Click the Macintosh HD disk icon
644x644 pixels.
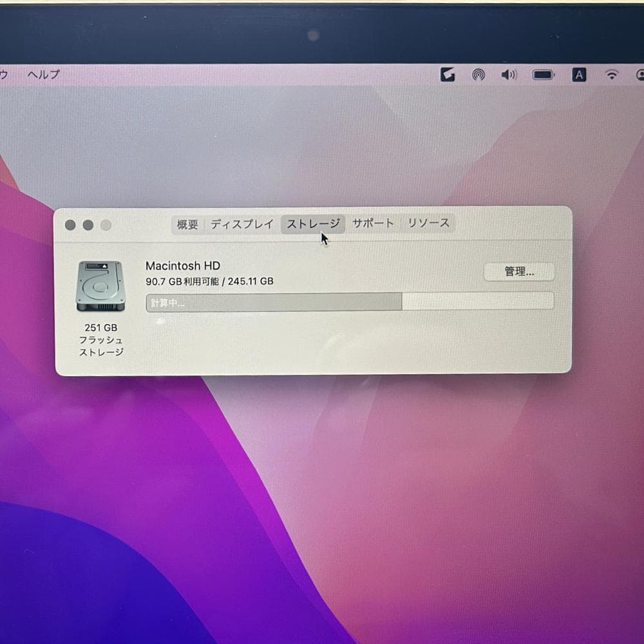coord(100,286)
